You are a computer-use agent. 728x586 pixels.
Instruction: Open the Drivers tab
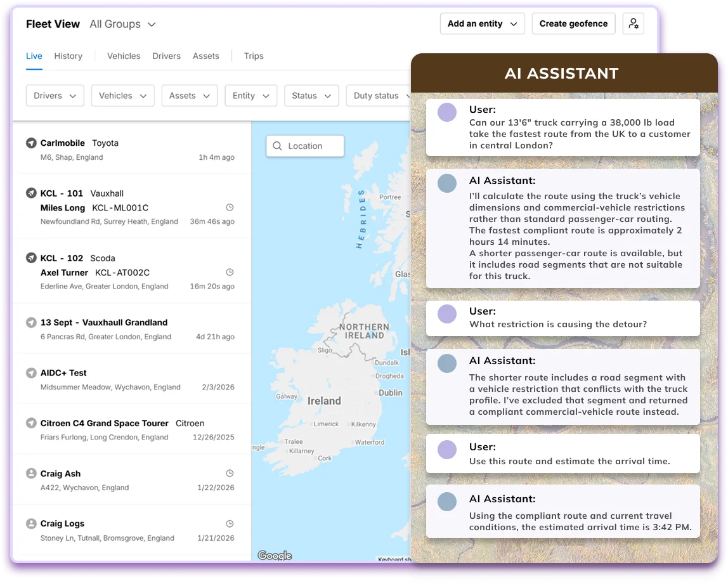tap(166, 56)
